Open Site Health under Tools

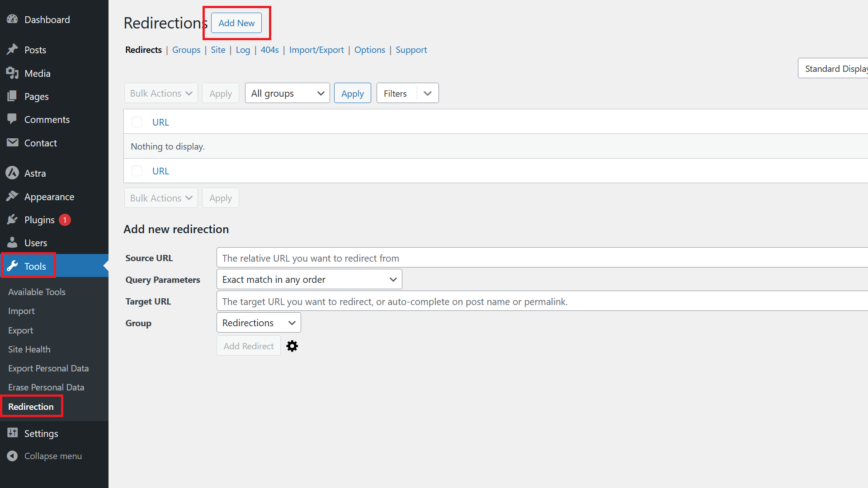(29, 349)
